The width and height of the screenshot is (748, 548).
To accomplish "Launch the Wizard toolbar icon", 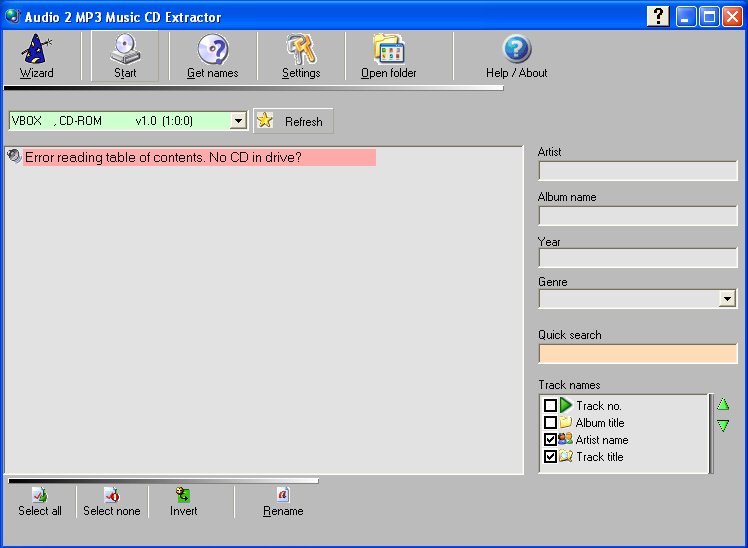I will click(x=36, y=49).
